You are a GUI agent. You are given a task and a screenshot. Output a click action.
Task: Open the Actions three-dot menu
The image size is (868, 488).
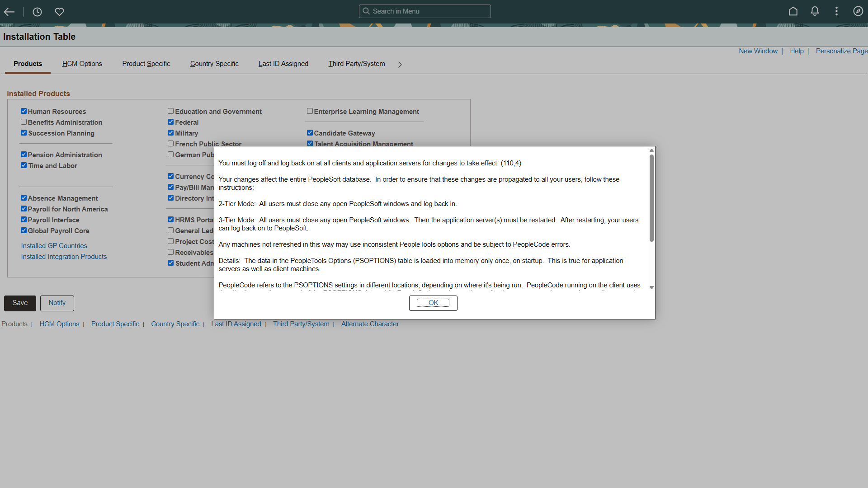(x=836, y=11)
